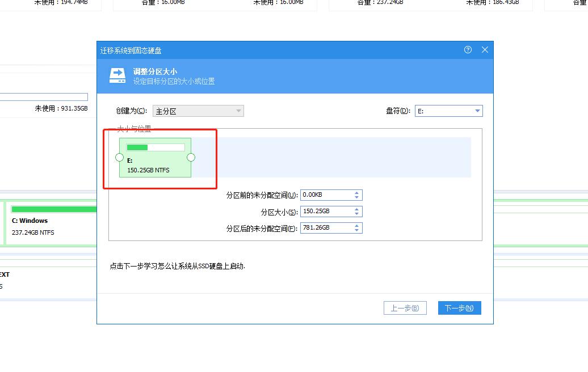Click the 未使用 931.35GB capacity bar
This screenshot has width=588, height=372.
(x=44, y=96)
